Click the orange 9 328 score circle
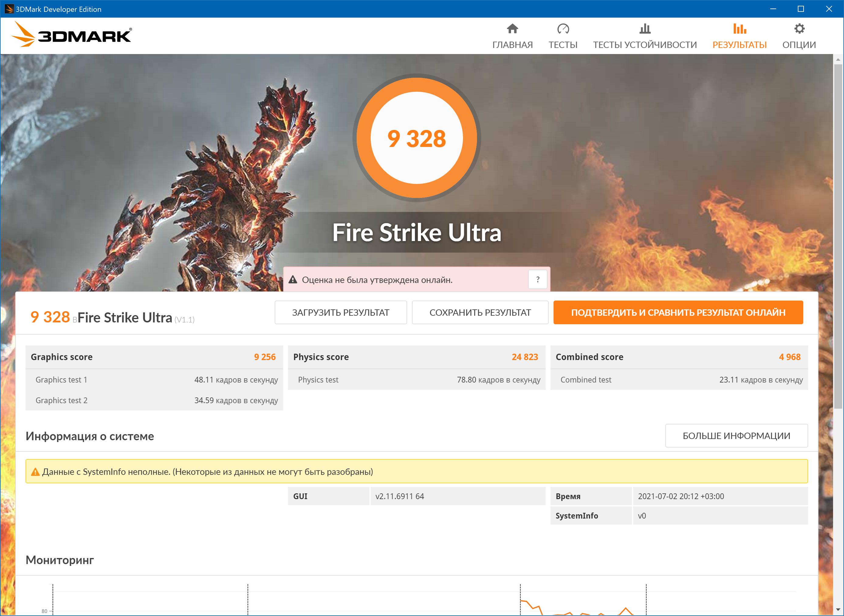This screenshot has height=616, width=844. pyautogui.click(x=417, y=138)
